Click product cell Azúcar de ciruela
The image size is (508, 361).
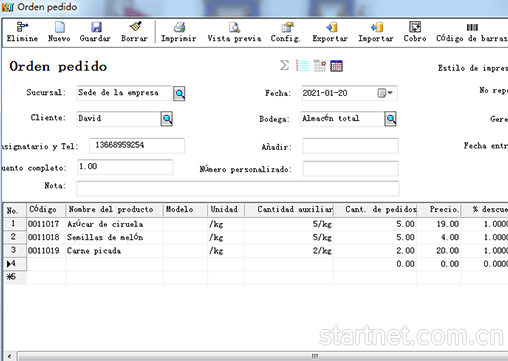(114, 224)
